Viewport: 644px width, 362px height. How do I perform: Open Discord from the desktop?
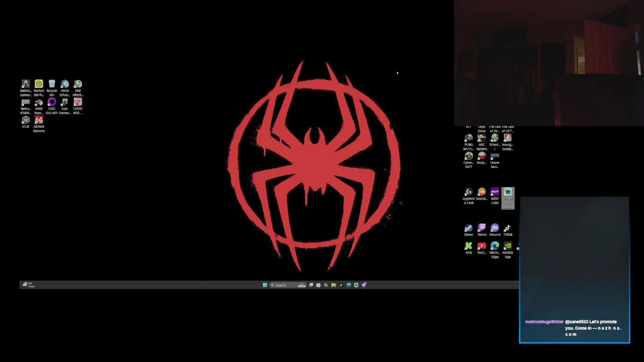(495, 230)
